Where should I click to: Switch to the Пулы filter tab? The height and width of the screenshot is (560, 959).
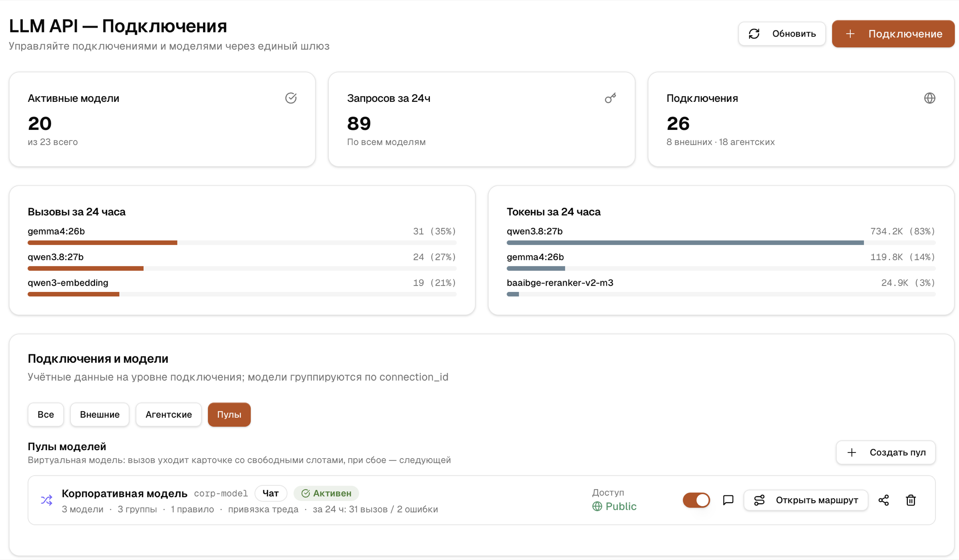(229, 415)
